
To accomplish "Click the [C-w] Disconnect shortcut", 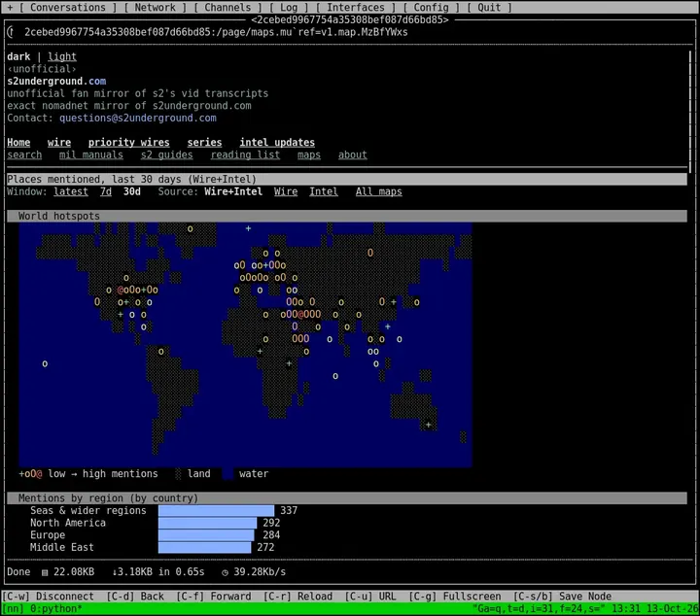I will [49, 597].
